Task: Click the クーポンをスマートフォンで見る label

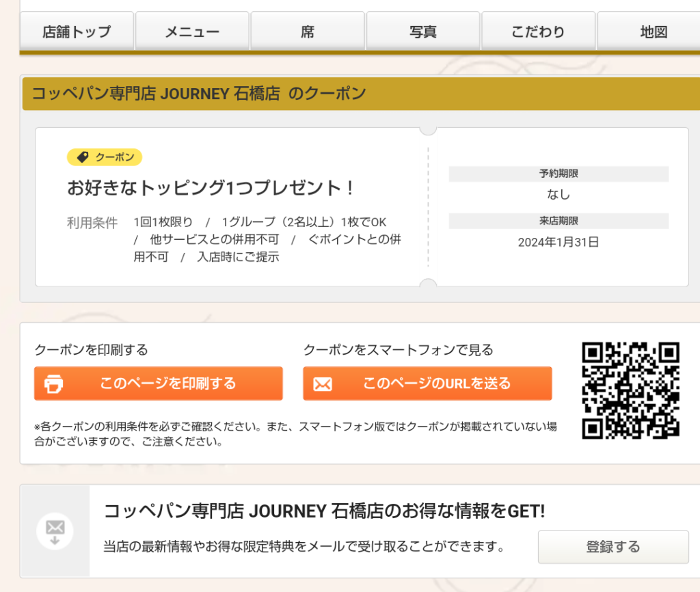Action: (399, 350)
